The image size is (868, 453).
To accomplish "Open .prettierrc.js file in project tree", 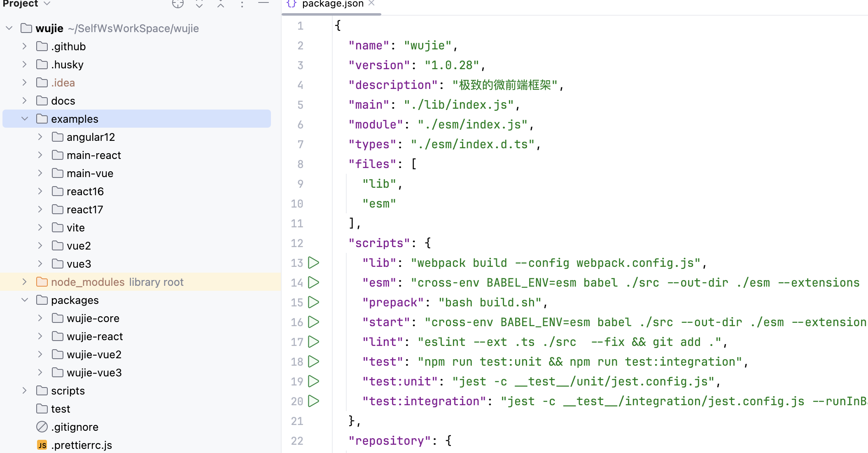I will coord(82,445).
